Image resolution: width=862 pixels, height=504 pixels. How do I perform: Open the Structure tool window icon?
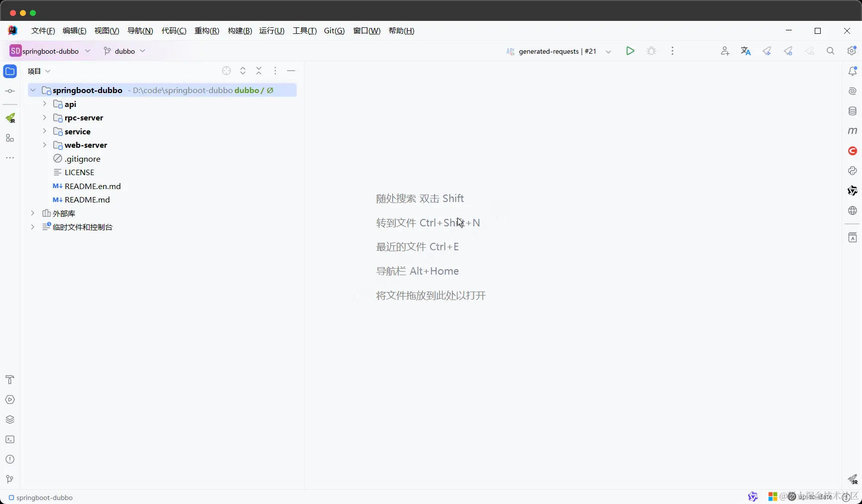(10, 138)
